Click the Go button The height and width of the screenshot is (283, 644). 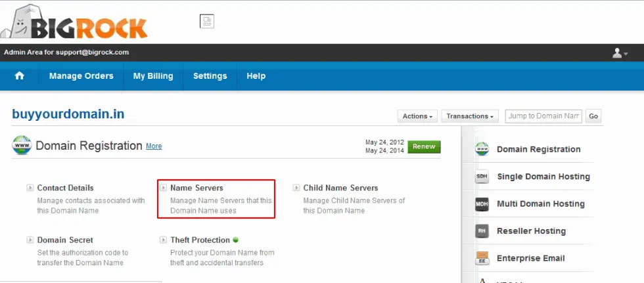[593, 116]
